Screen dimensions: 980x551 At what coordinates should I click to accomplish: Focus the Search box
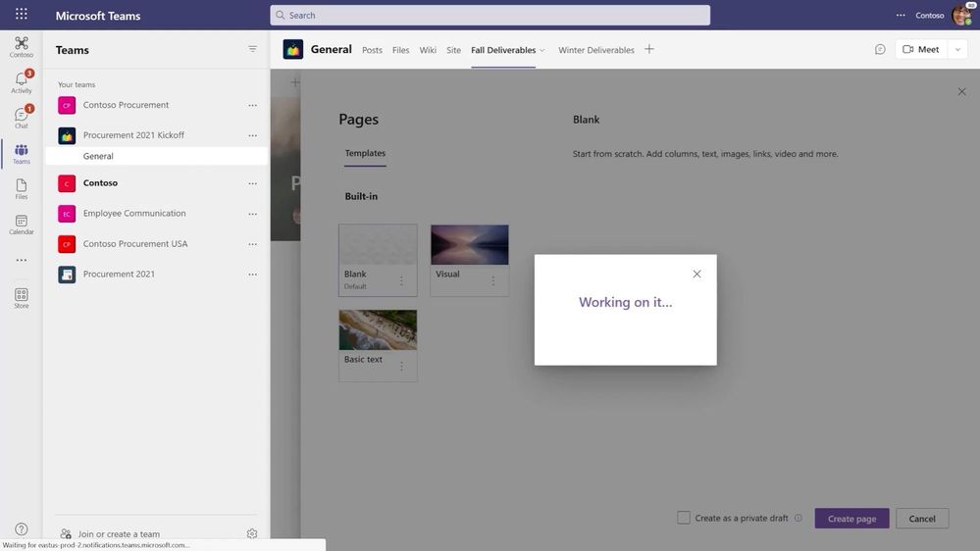490,15
